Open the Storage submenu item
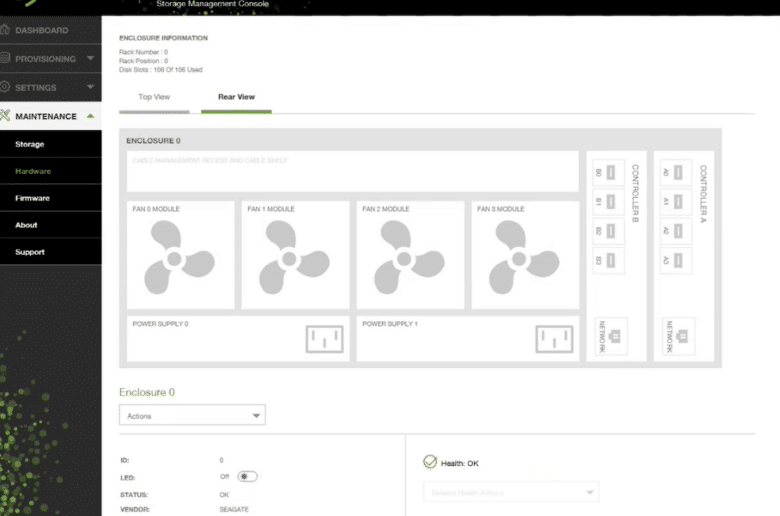This screenshot has height=516, width=780. [x=51, y=144]
